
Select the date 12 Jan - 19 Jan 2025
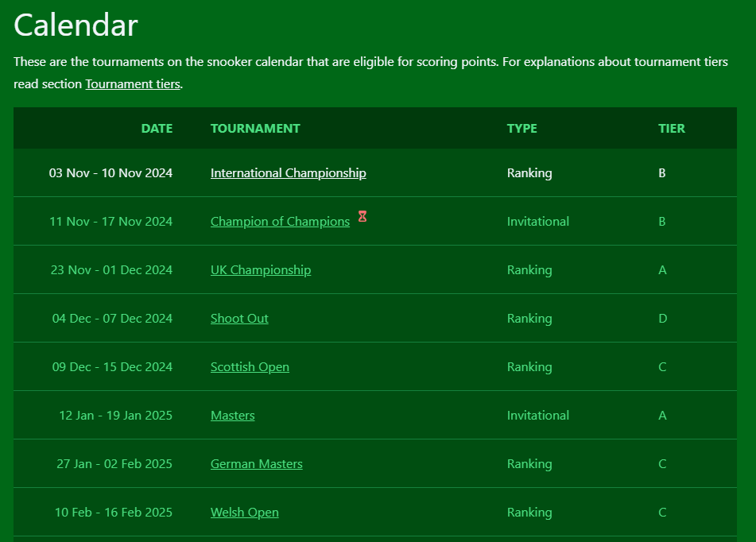(116, 415)
